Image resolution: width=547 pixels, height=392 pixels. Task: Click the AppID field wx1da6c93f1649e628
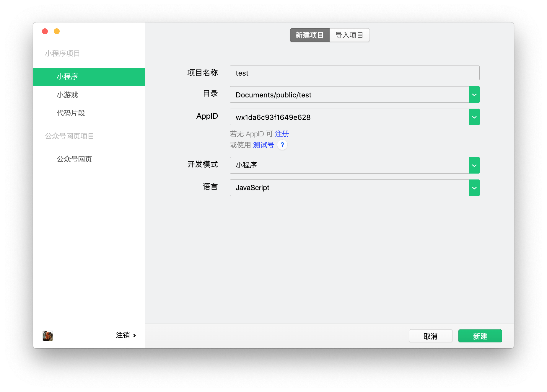349,117
